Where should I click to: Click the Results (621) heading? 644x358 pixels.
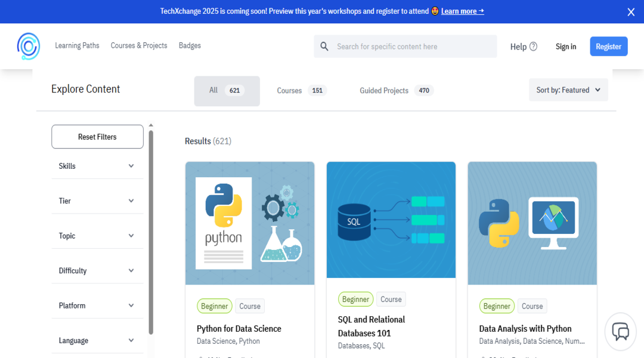pos(208,141)
